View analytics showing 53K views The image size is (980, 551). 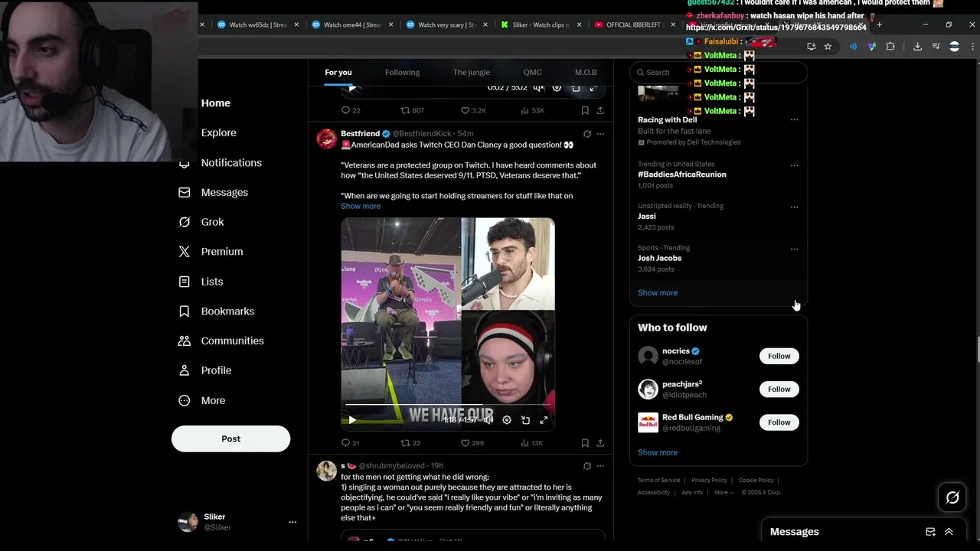(532, 110)
